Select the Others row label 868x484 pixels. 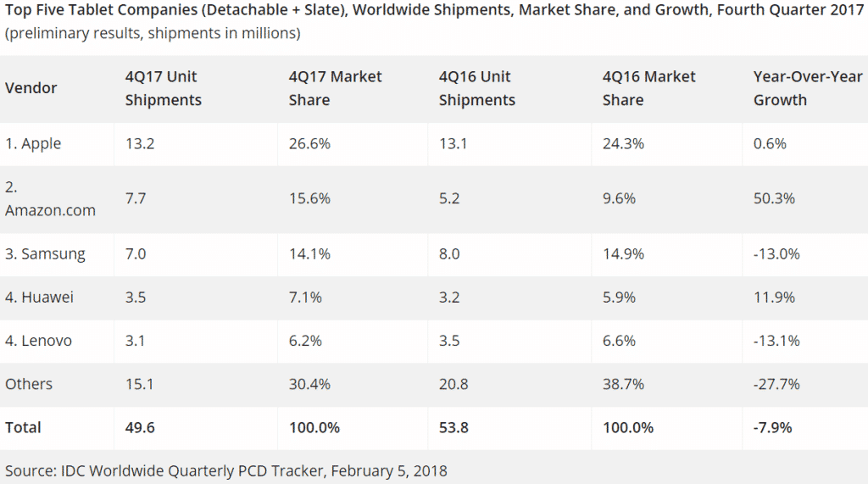29,384
